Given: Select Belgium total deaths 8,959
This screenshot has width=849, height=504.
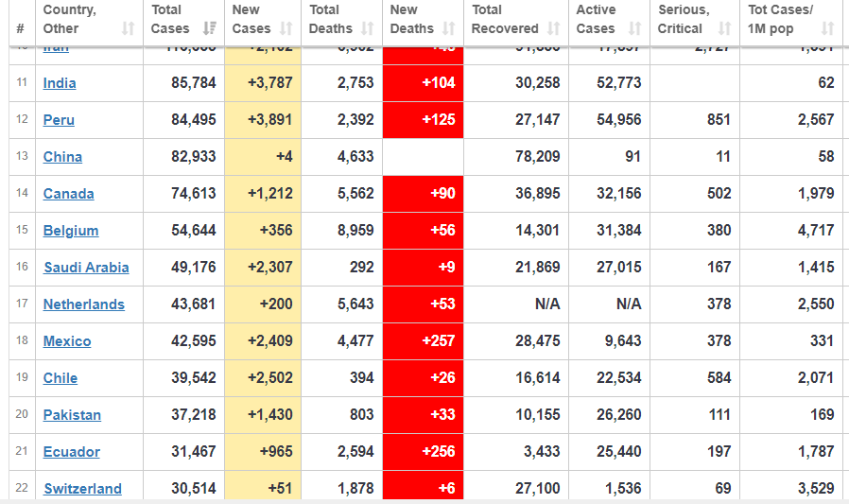Looking at the screenshot, I should point(355,230).
